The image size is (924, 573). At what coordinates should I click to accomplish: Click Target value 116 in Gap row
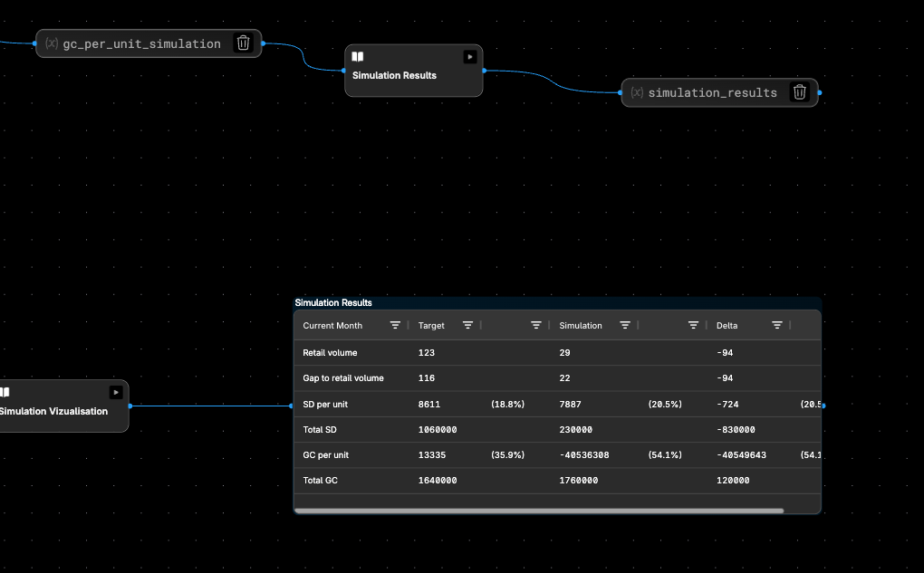point(426,378)
